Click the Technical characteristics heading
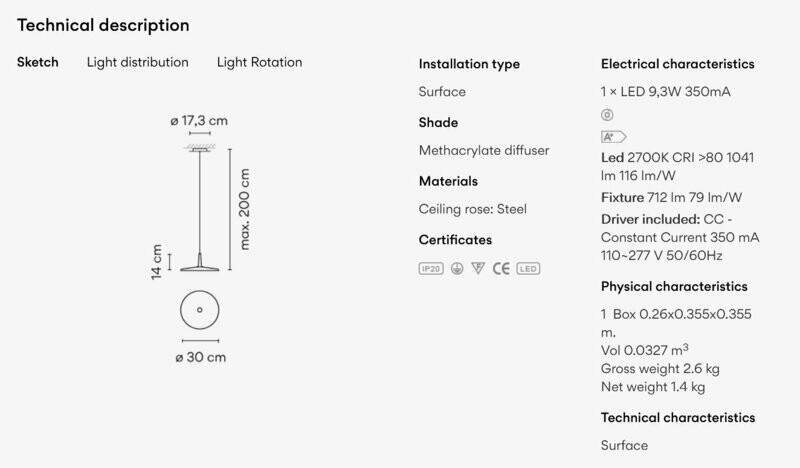Screen dimensions: 800x468 [678, 417]
